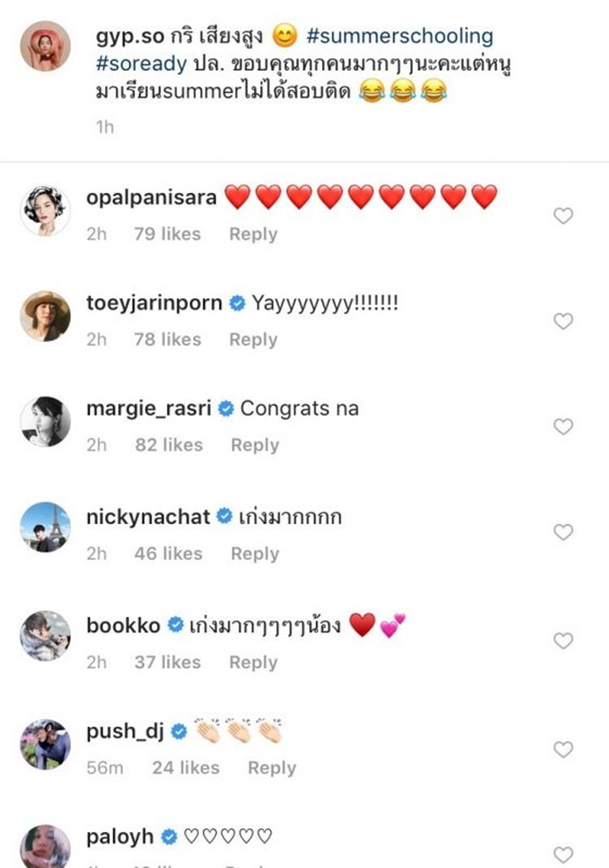View 37 likes on bookko's comment
The width and height of the screenshot is (609, 868).
coord(167,662)
